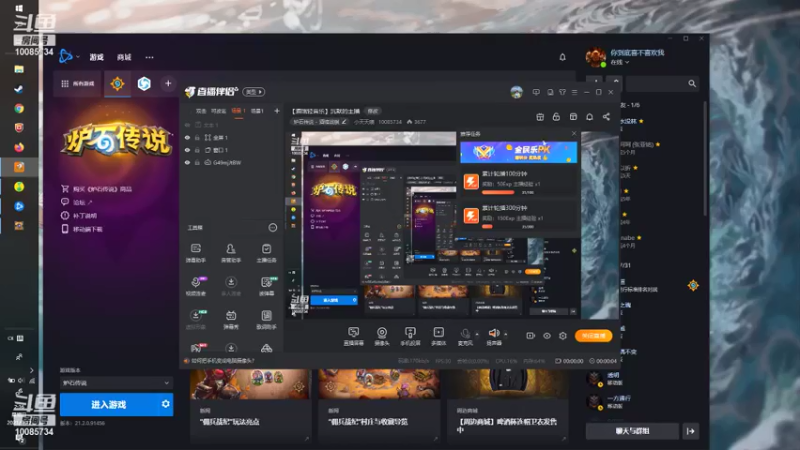Viewport: 800px width, 450px height.
Task: Expand speaker volume arrow
Action: pos(506,334)
